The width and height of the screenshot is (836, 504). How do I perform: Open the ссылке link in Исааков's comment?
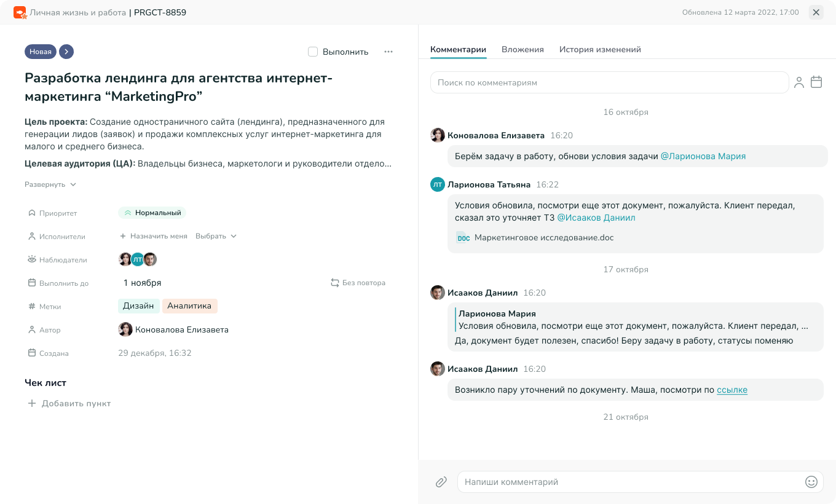click(733, 390)
